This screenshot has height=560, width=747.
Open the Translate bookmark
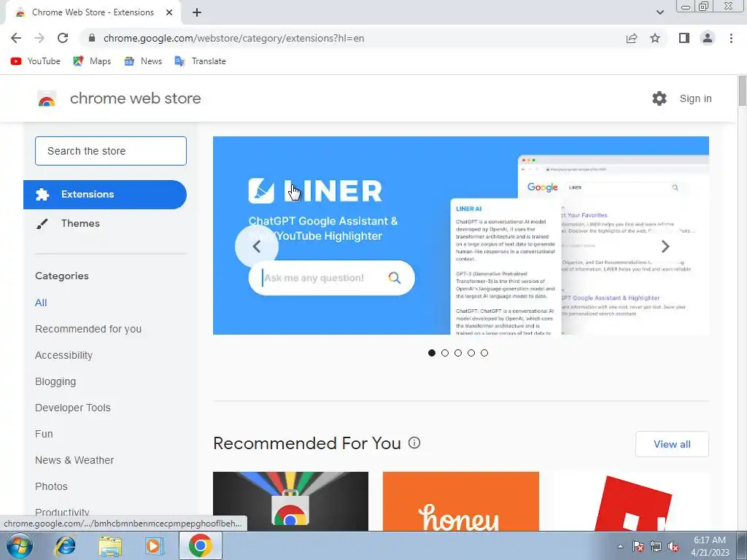point(200,61)
